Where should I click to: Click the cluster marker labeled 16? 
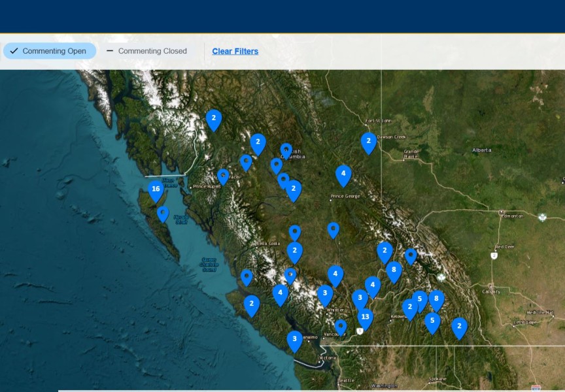pyautogui.click(x=156, y=190)
